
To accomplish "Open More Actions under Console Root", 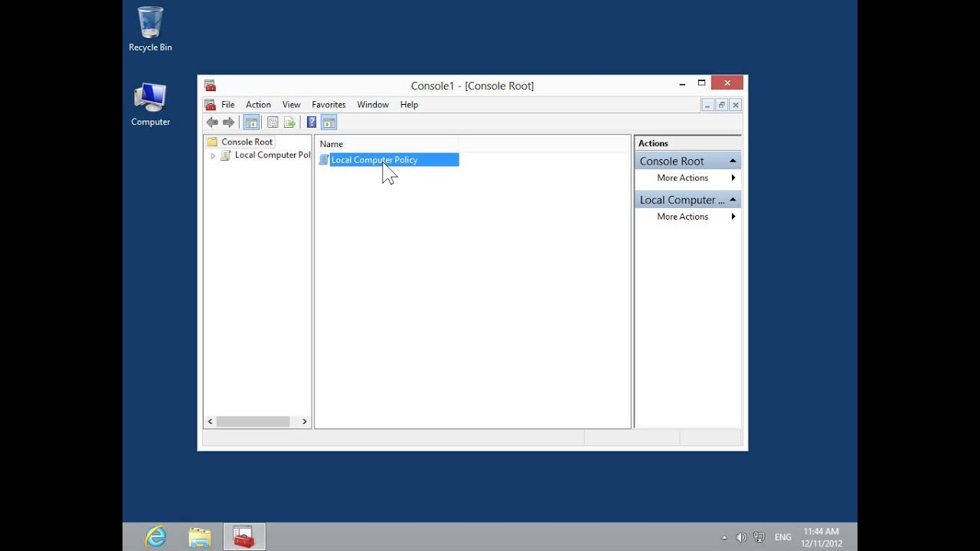I will point(682,178).
